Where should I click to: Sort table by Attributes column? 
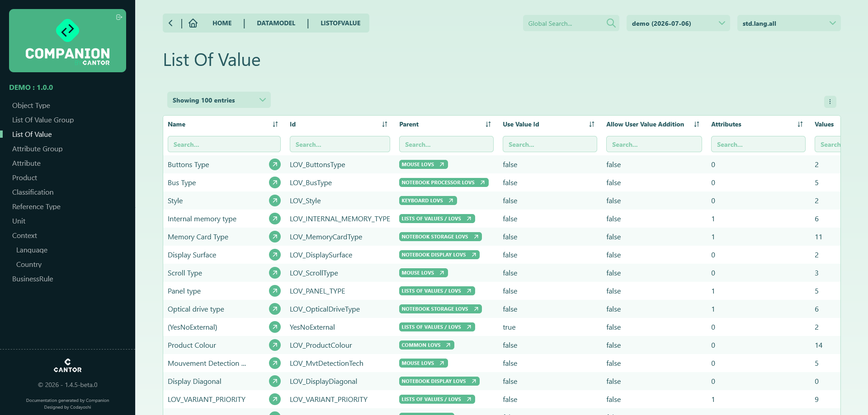(x=800, y=124)
